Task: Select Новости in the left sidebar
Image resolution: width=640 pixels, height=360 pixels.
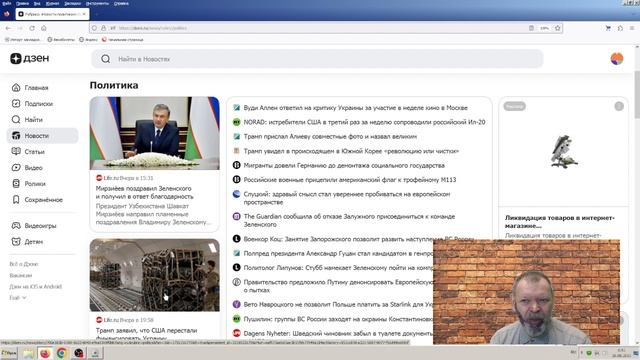Action: [x=42, y=136]
